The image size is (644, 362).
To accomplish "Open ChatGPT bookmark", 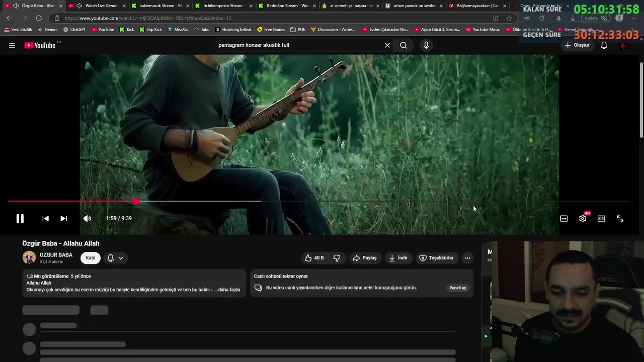I will [x=74, y=30].
